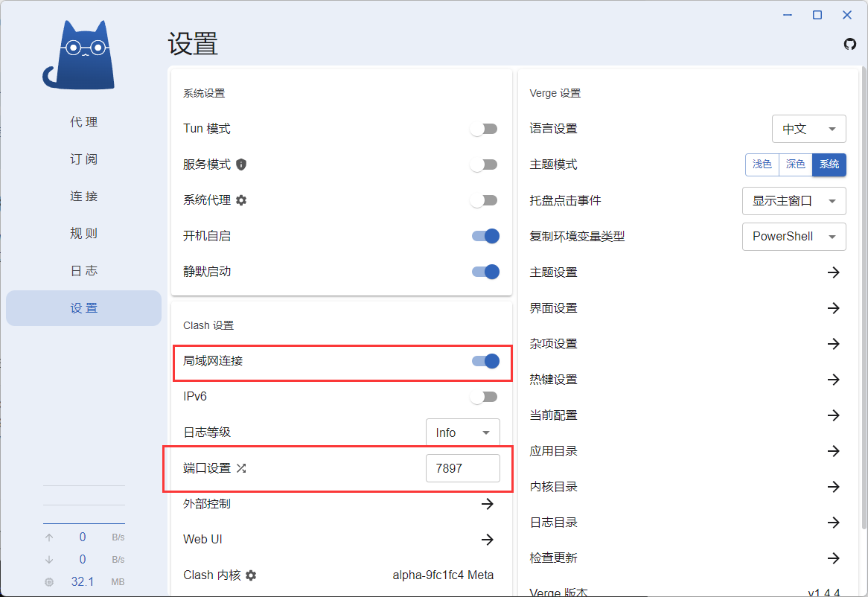Expand the PowerShell environment type dropdown
The height and width of the screenshot is (597, 868).
[794, 237]
